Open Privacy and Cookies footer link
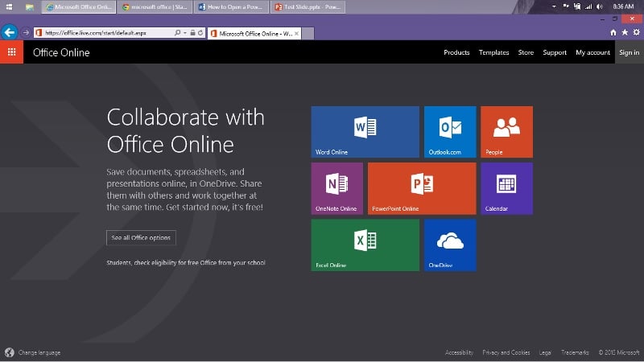Image resolution: width=644 pixels, height=362 pixels. click(x=506, y=352)
